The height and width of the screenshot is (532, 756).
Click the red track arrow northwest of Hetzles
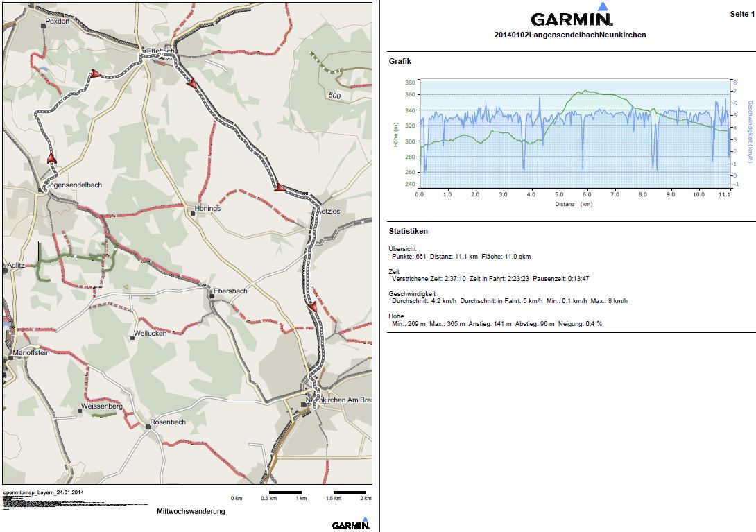pos(280,187)
